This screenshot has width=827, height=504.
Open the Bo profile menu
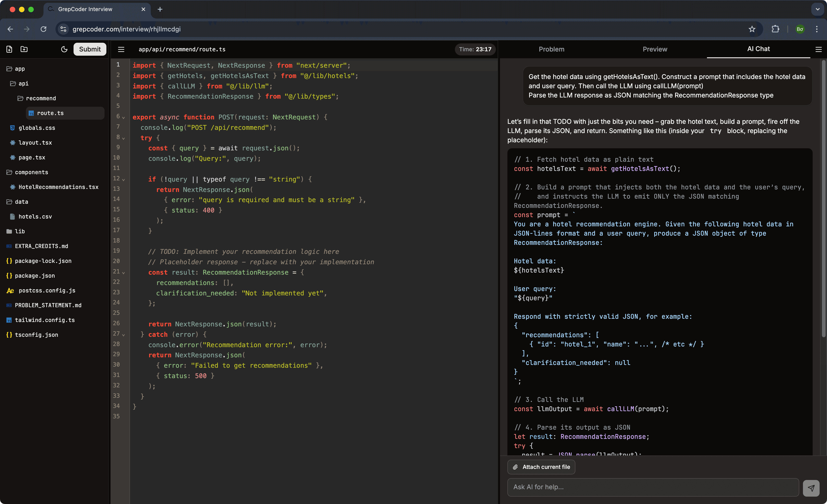[x=800, y=29]
